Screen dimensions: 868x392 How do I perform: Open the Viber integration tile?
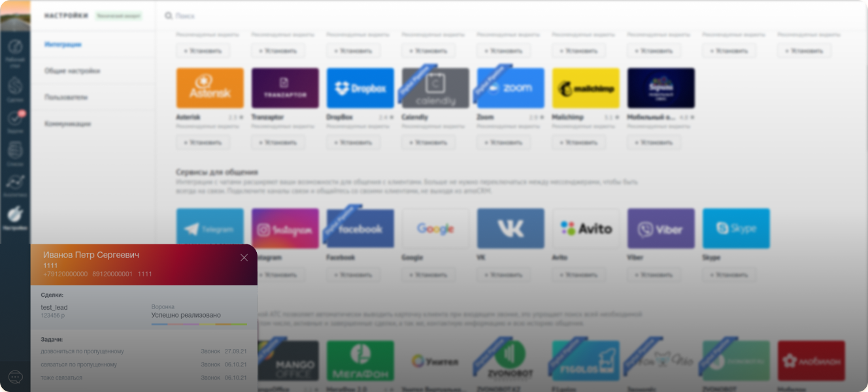(661, 229)
